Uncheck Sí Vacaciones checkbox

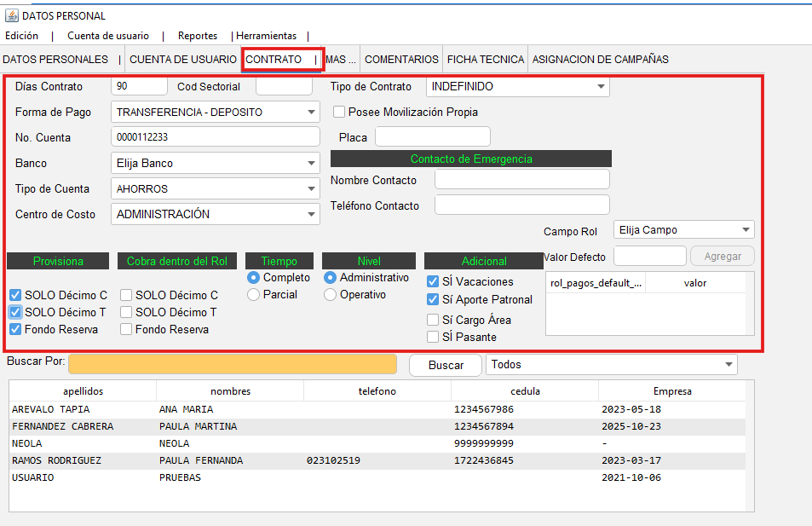click(x=433, y=281)
